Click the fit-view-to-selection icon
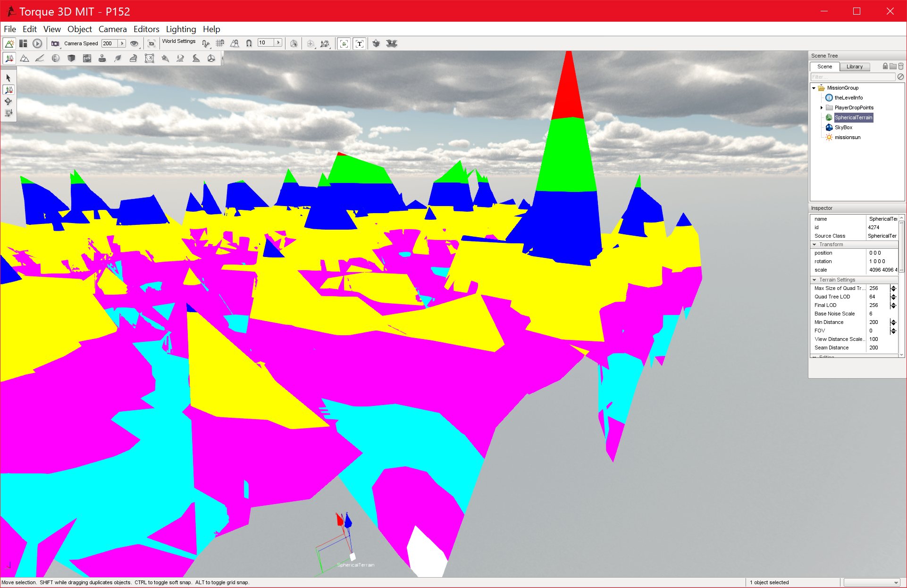Screen dimensions: 907x588 point(151,43)
